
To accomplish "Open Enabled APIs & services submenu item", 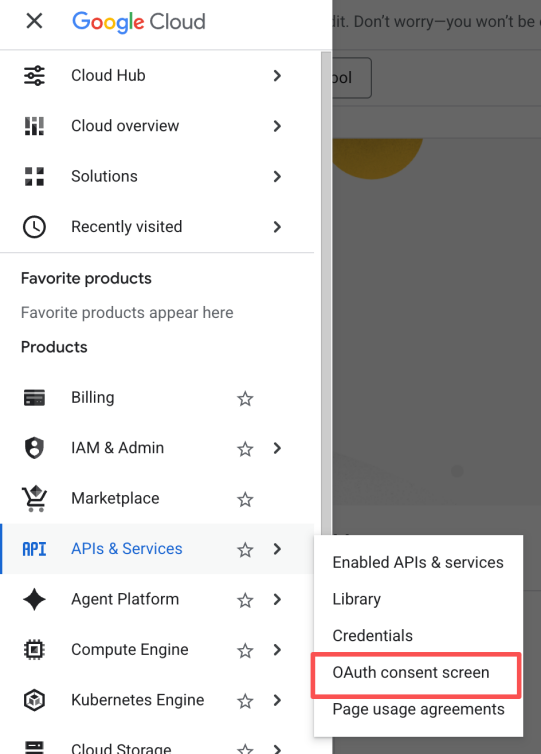I will click(x=418, y=562).
